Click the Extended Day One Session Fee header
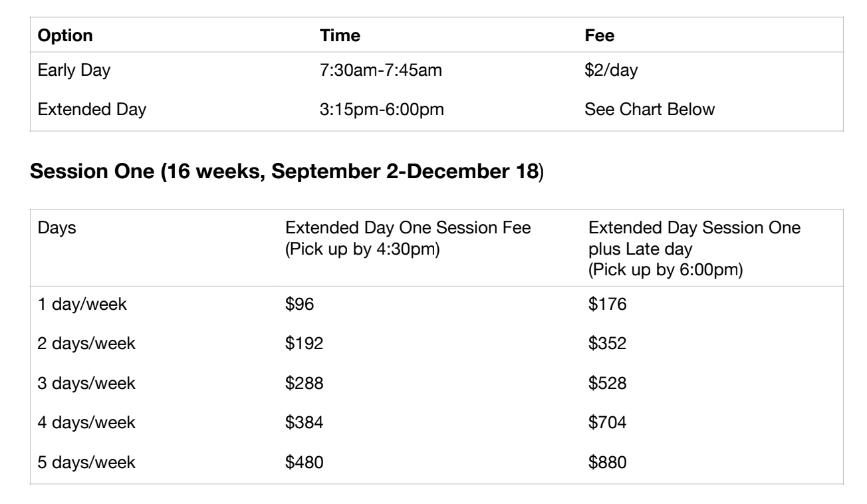867x504 pixels. tap(407, 236)
